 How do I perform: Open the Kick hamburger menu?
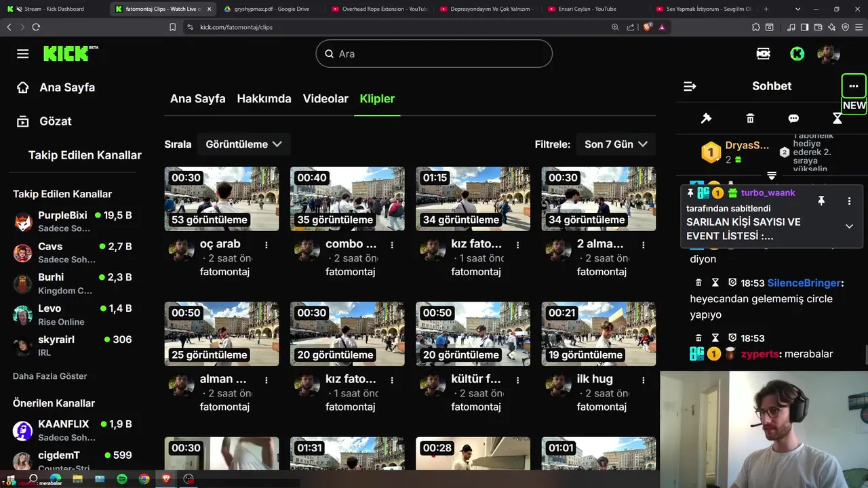pos(23,54)
